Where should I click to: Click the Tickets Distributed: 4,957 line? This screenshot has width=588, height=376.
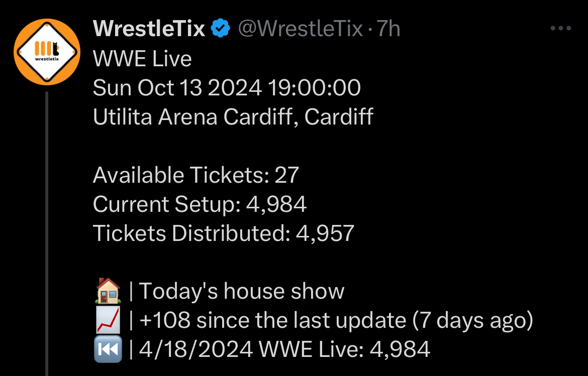[x=224, y=233]
